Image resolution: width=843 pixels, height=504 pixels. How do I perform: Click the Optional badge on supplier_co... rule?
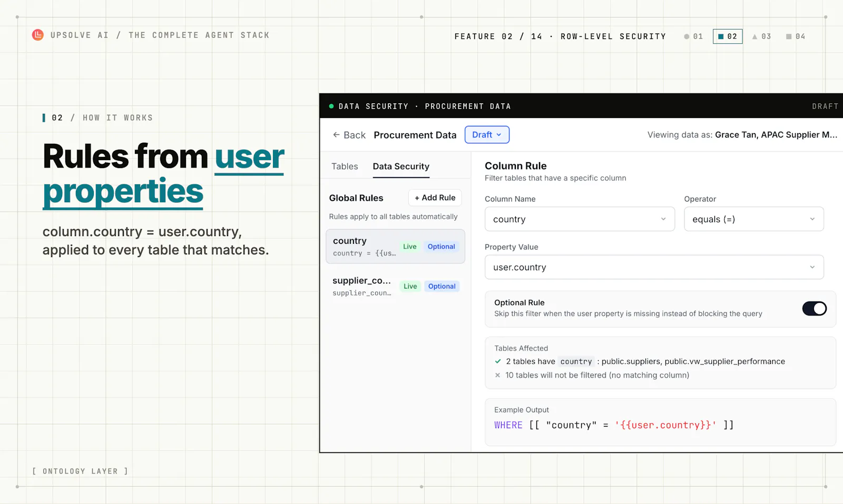442,286
